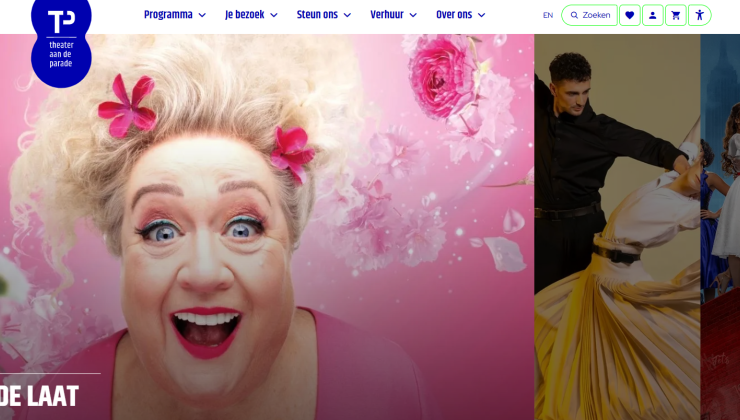Switch language to EN
The image size is (740, 420).
tap(548, 15)
